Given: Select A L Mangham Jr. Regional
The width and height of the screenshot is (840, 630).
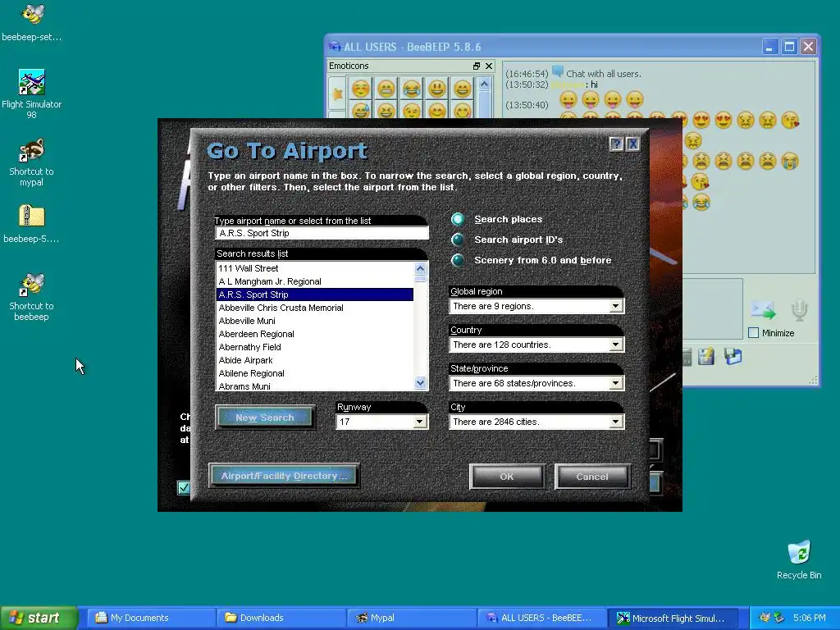Looking at the screenshot, I should coord(315,281).
